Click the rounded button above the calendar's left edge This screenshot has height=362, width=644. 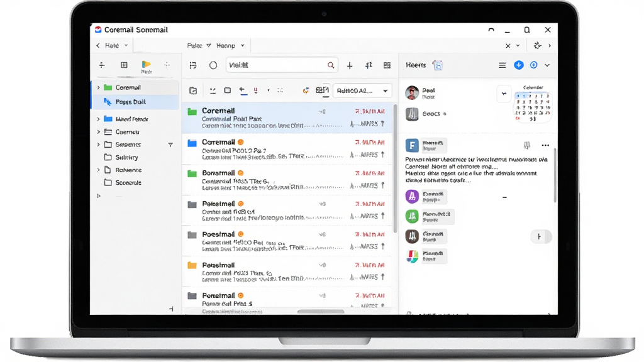point(504,94)
